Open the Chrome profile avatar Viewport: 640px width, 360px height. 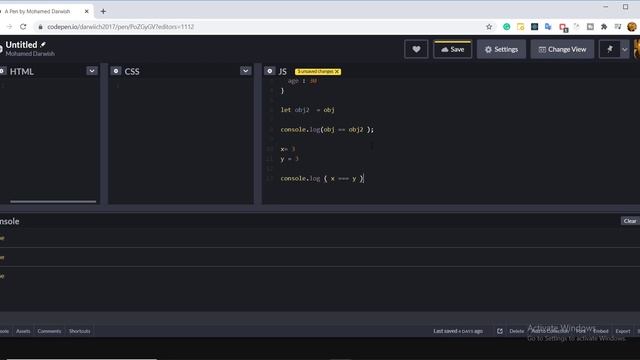(632, 27)
